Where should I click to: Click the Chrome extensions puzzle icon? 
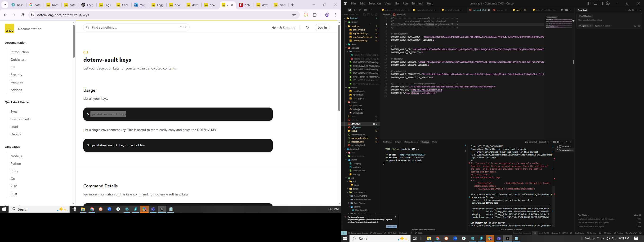(x=315, y=15)
